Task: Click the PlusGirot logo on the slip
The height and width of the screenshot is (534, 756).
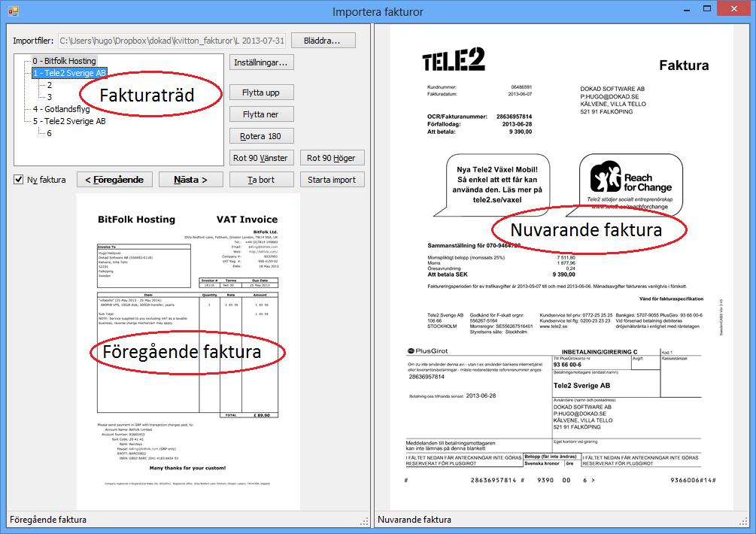Action: click(x=428, y=350)
